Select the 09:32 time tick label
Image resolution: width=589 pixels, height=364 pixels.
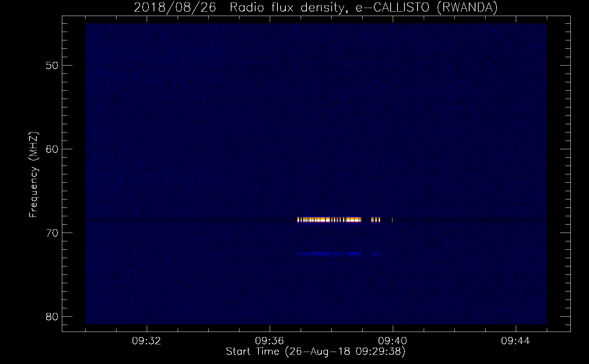(x=146, y=341)
